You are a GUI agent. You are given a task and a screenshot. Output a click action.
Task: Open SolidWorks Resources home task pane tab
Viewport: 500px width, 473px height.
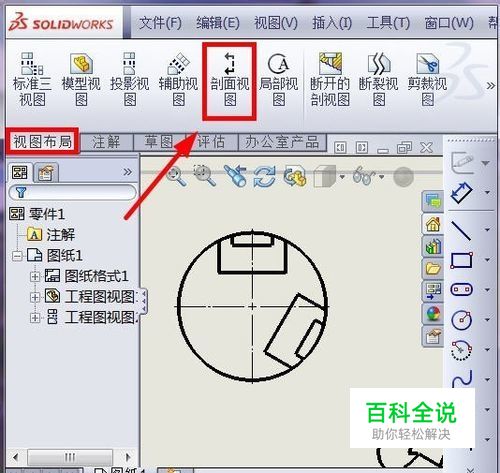coord(433,224)
